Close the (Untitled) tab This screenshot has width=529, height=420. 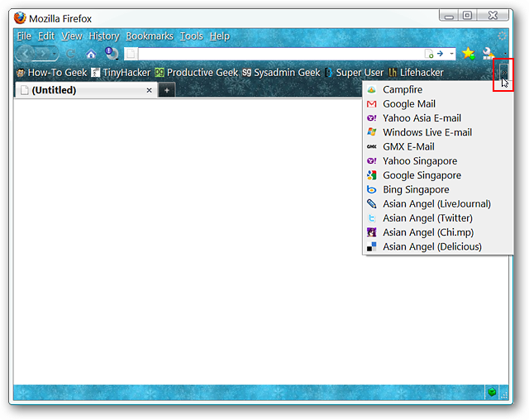click(x=149, y=90)
